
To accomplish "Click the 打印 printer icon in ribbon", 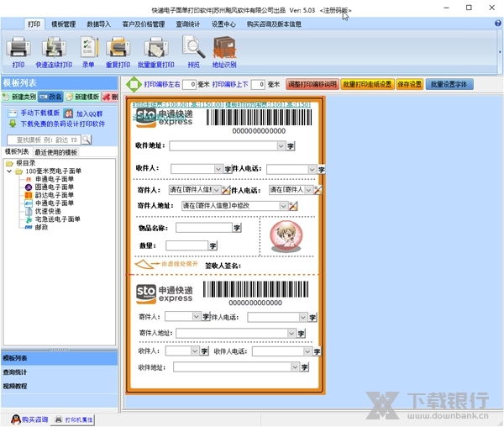I will point(18,51).
